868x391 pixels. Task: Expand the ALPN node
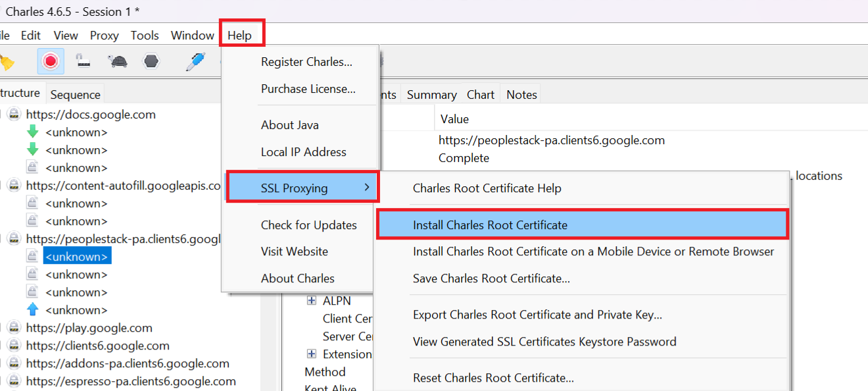[x=312, y=301]
